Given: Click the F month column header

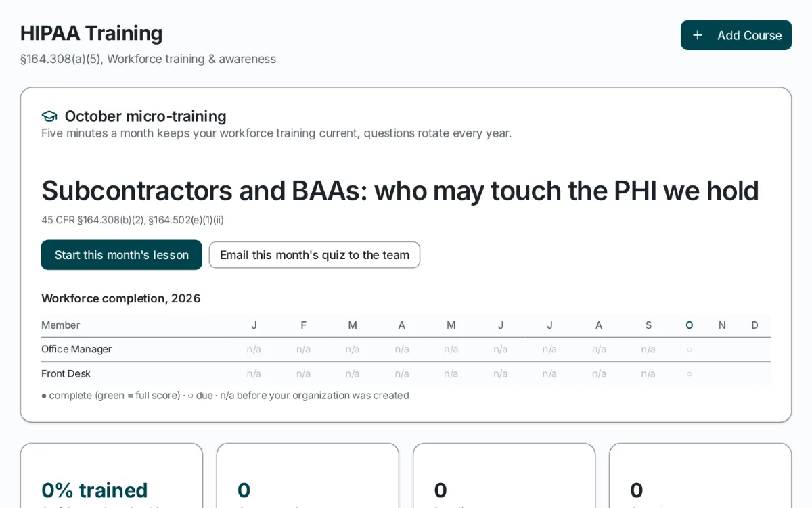Looking at the screenshot, I should click(x=303, y=325).
